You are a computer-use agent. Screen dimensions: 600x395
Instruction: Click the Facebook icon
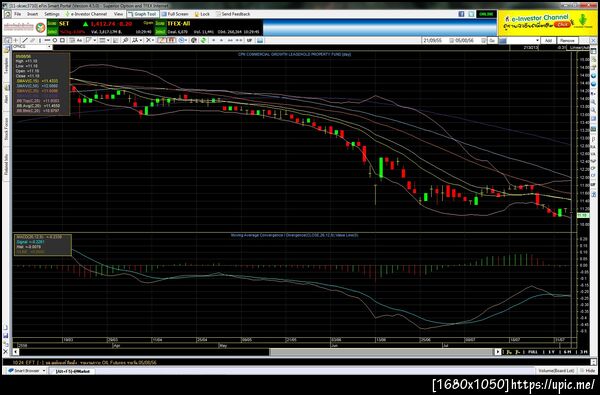pos(461,14)
